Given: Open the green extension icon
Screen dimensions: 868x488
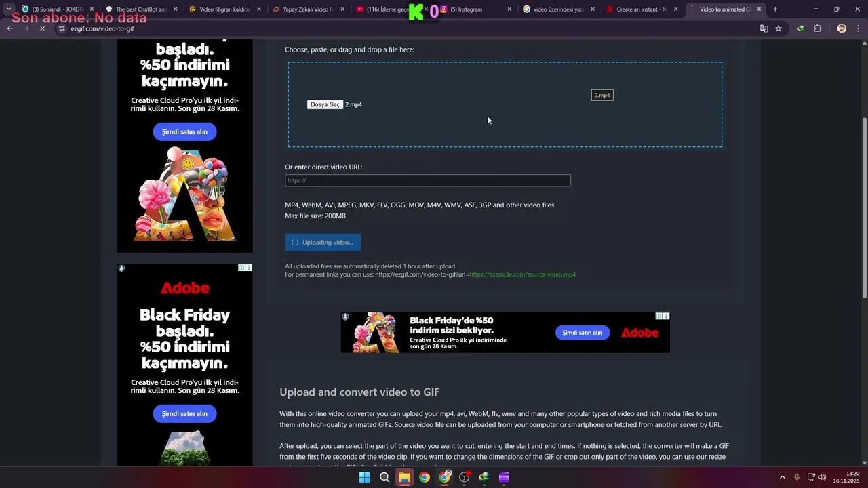Looking at the screenshot, I should [x=801, y=28].
